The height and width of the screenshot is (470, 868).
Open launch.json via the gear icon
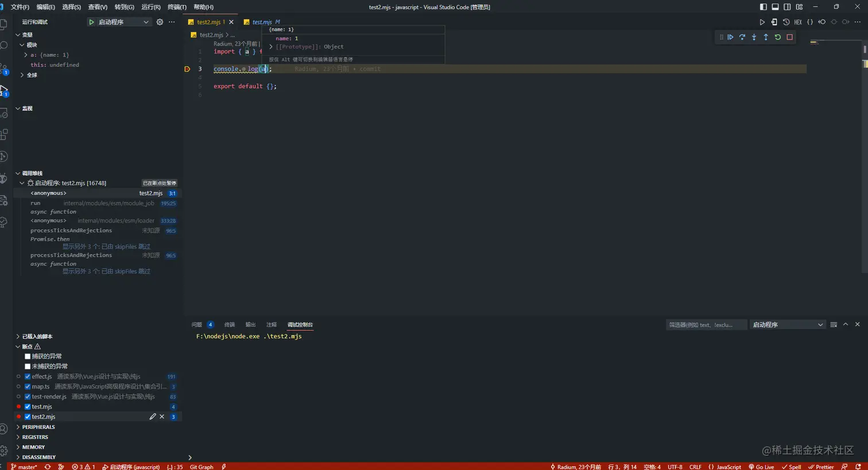(160, 22)
